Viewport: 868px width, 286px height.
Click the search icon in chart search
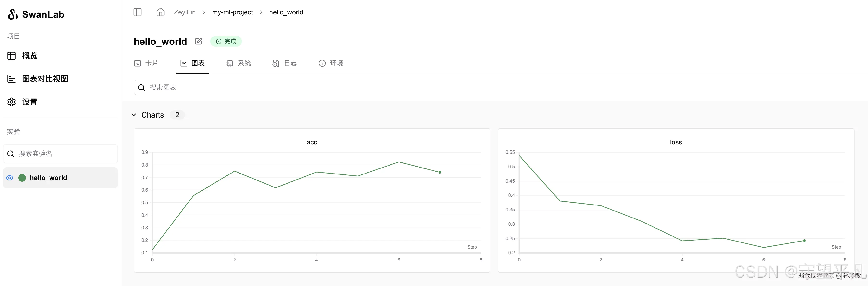click(142, 87)
